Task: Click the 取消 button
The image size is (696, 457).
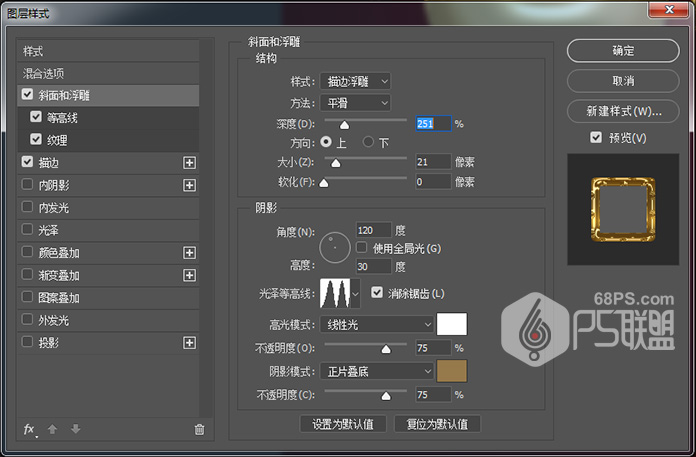Action: (623, 81)
